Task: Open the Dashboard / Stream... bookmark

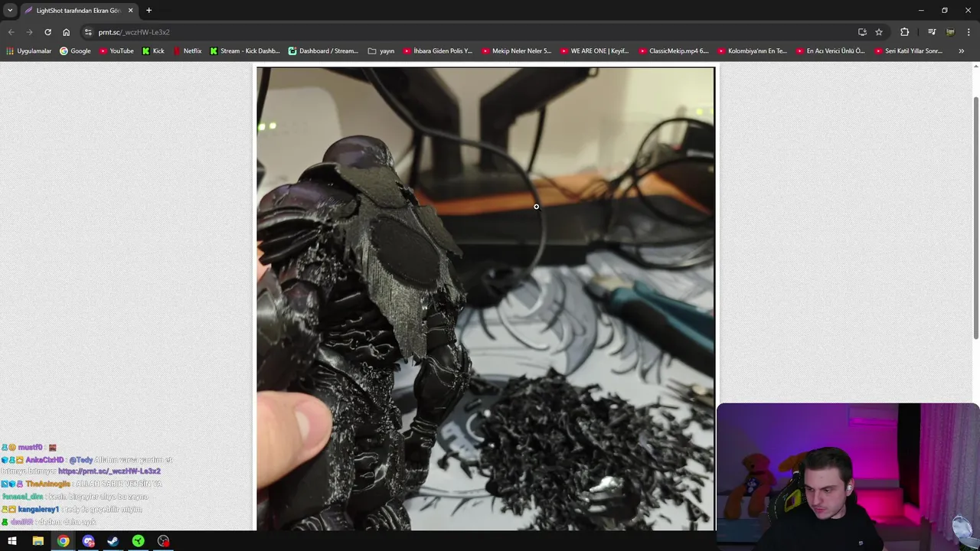Action: (x=323, y=51)
